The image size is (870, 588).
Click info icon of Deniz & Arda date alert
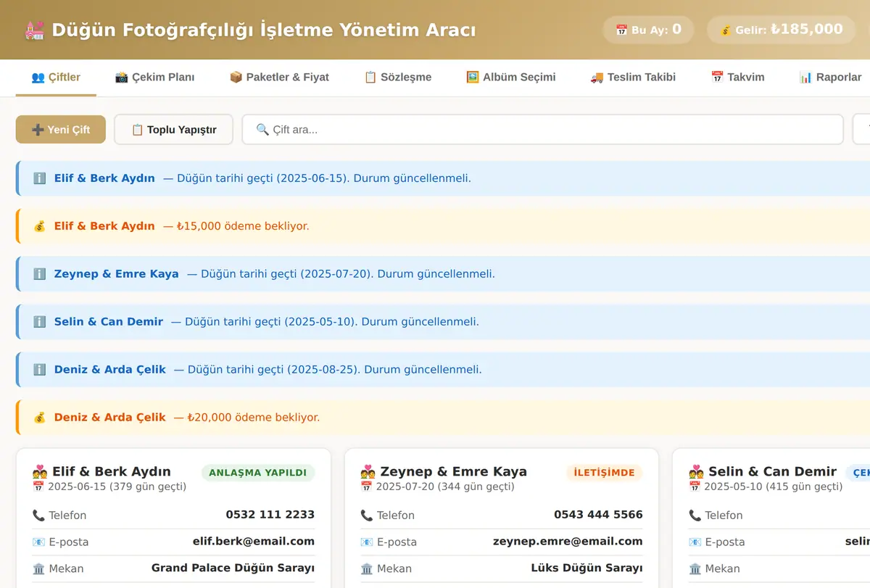40,370
